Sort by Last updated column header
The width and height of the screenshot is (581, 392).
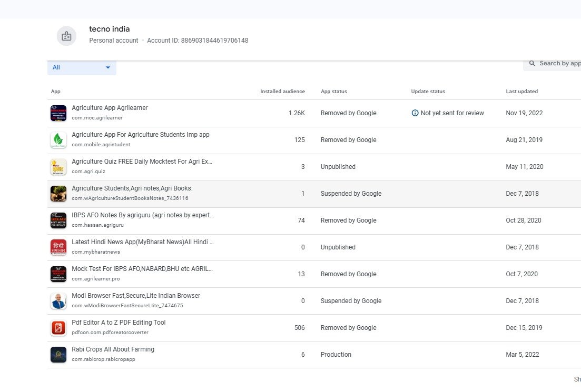click(x=521, y=92)
